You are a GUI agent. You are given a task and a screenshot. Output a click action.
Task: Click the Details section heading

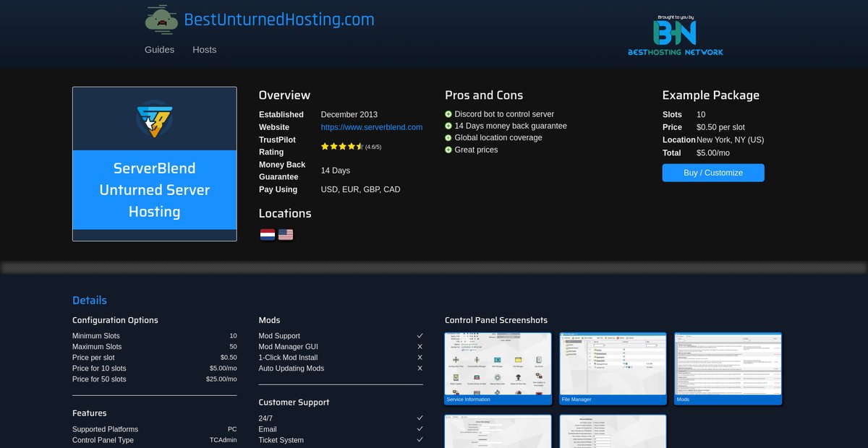[x=90, y=301]
